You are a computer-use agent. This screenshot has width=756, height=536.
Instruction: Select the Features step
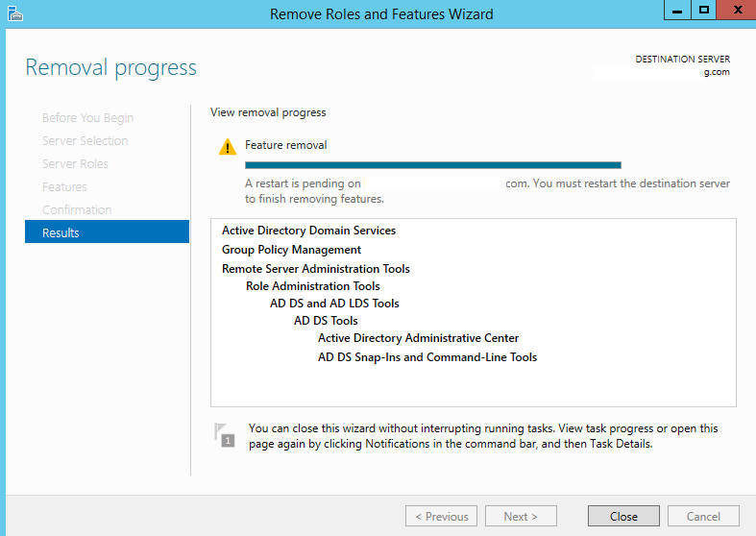(64, 187)
